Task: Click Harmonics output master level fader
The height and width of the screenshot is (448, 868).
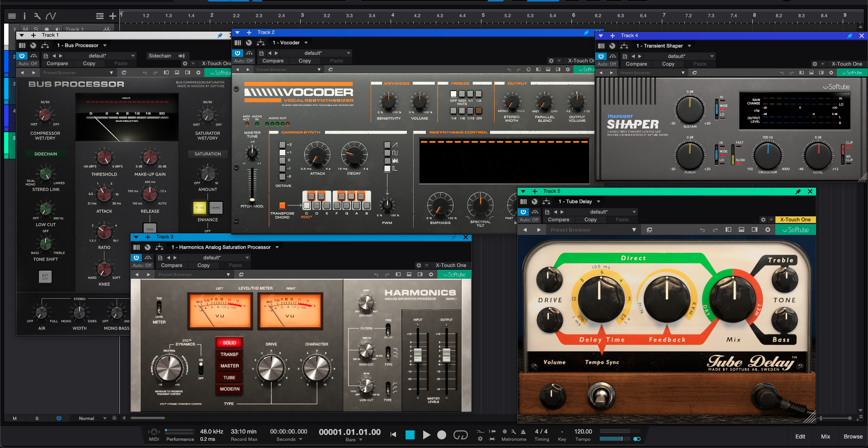Action: coord(447,355)
